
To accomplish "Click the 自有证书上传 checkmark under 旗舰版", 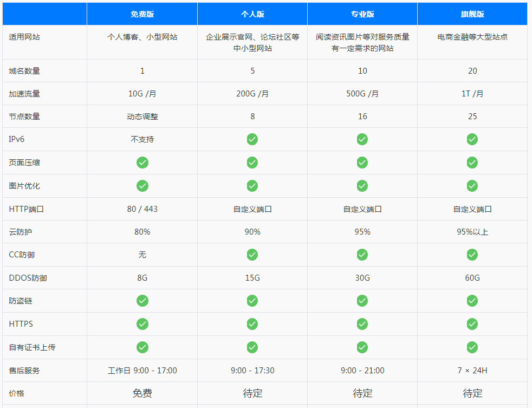I will tap(472, 347).
